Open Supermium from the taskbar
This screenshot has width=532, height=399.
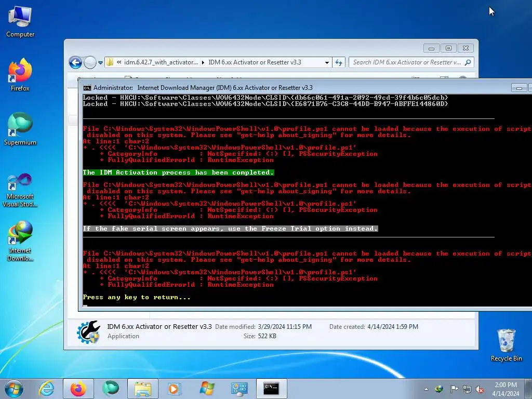click(110, 389)
